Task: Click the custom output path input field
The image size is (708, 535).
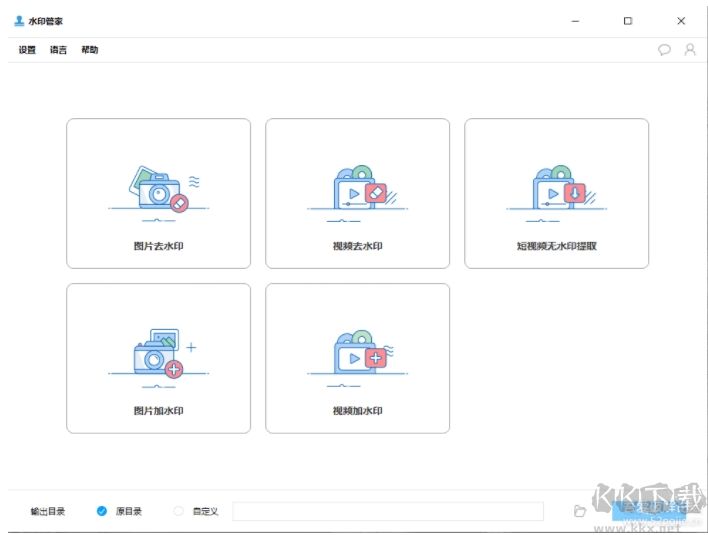Action: coord(388,511)
